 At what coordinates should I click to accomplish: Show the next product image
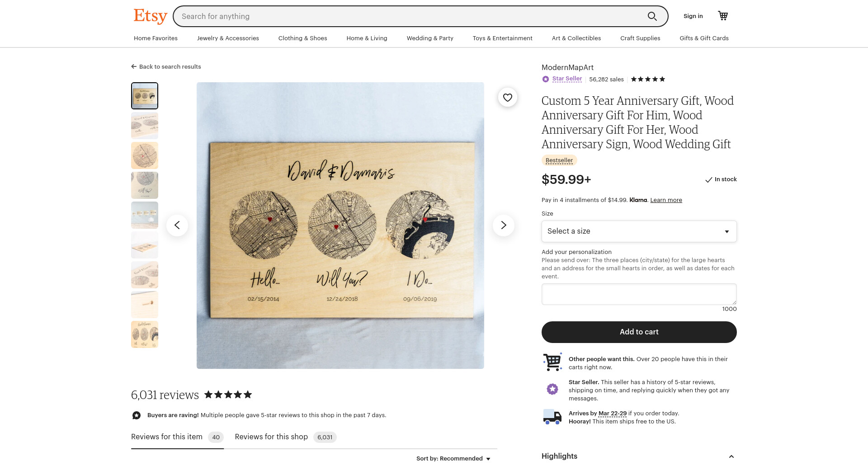(x=503, y=225)
